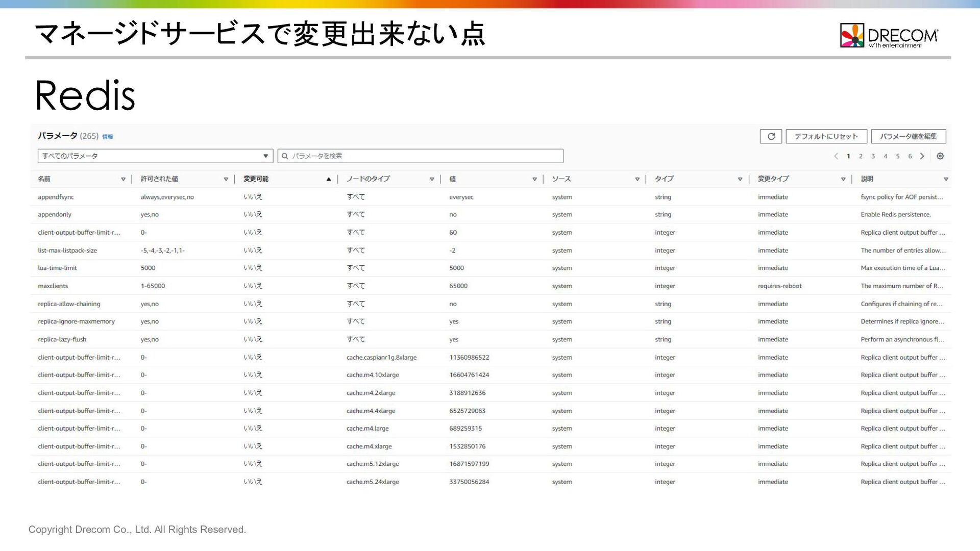
Task: Open the table settings gear icon
Action: coord(940,156)
